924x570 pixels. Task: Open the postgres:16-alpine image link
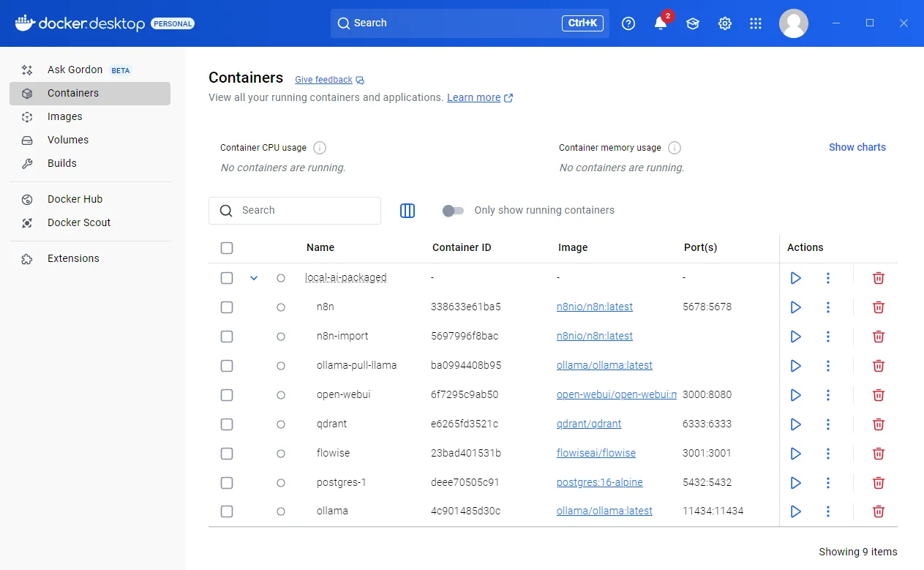point(599,482)
